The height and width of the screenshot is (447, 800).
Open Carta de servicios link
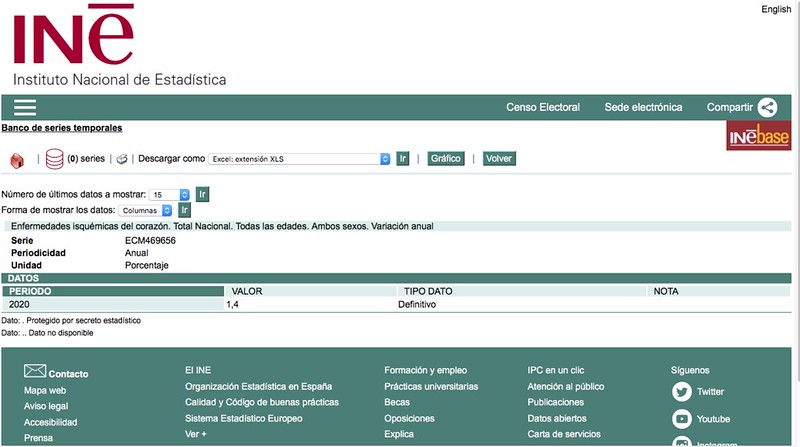point(564,434)
